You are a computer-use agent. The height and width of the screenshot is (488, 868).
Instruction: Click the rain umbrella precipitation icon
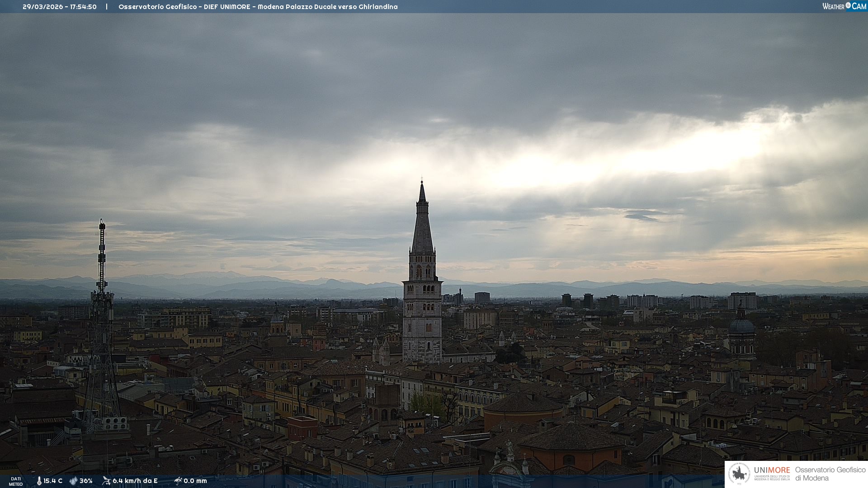[178, 481]
